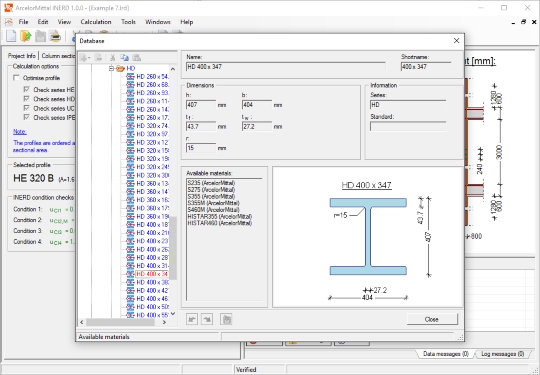Open the Help menu

187,22
